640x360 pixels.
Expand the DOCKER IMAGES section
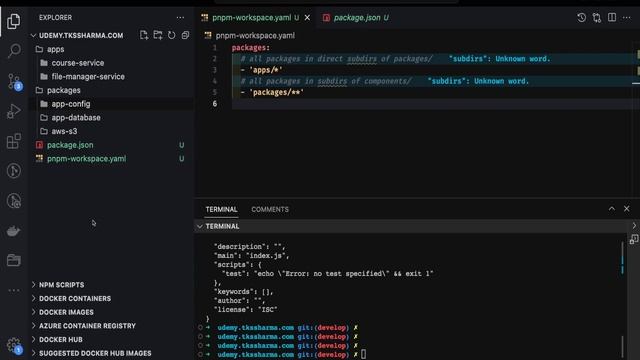[x=66, y=312]
